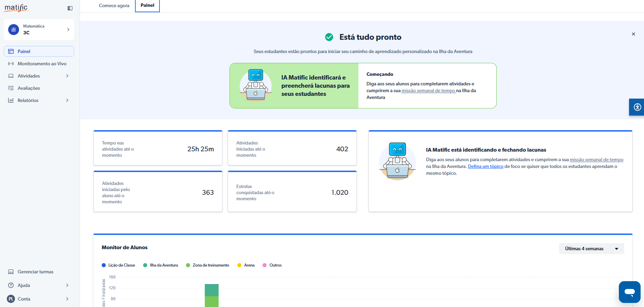Toggle the yellow Arena legend dot
The width and height of the screenshot is (644, 307).
pyautogui.click(x=239, y=265)
